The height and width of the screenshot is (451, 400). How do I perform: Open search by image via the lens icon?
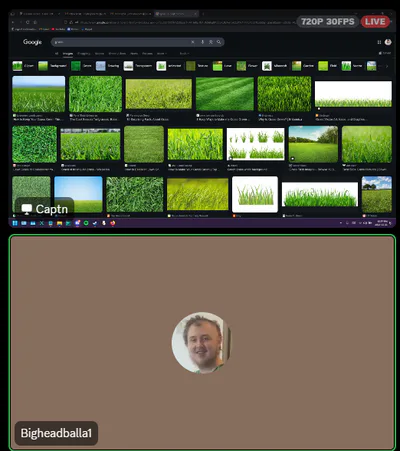coord(211,42)
